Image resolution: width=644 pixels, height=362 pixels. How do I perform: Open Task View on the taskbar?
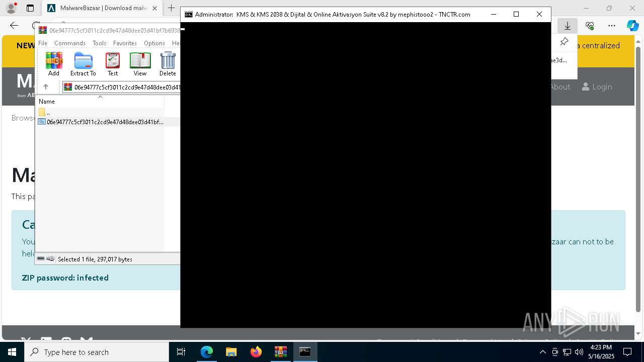pos(181,352)
